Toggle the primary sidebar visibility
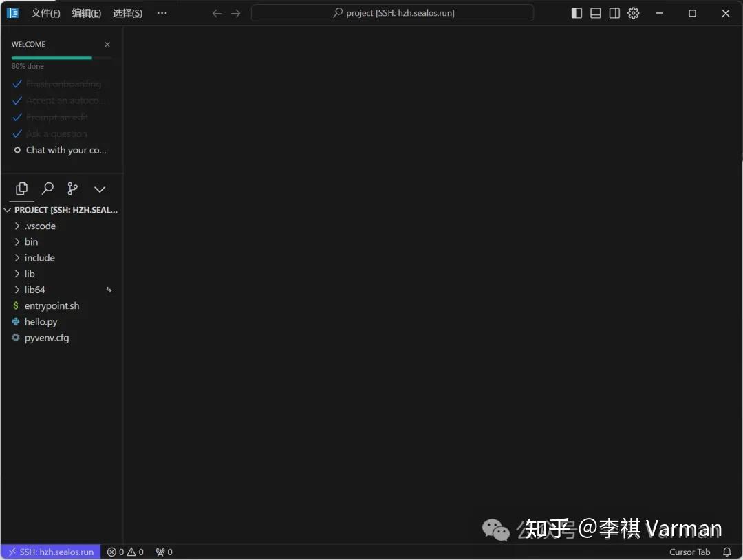The height and width of the screenshot is (560, 743). [577, 12]
